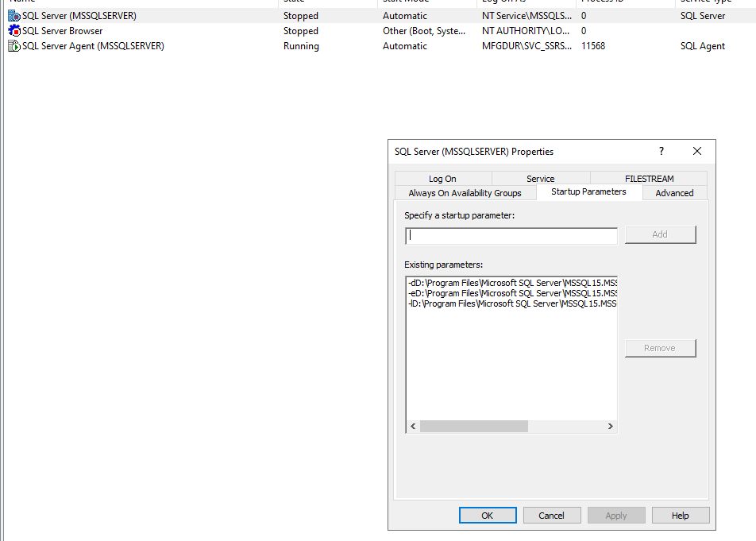The image size is (756, 541).
Task: Switch to the FILESTREAM tab
Action: [x=649, y=179]
